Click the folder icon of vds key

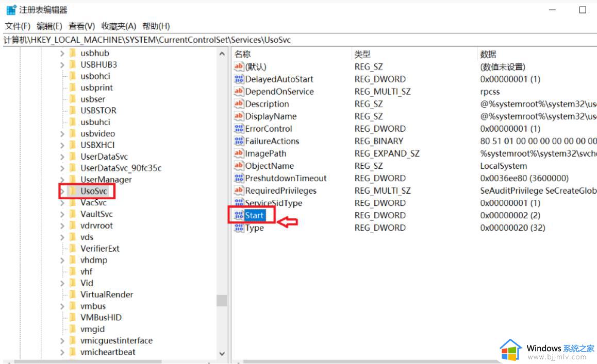(72, 237)
